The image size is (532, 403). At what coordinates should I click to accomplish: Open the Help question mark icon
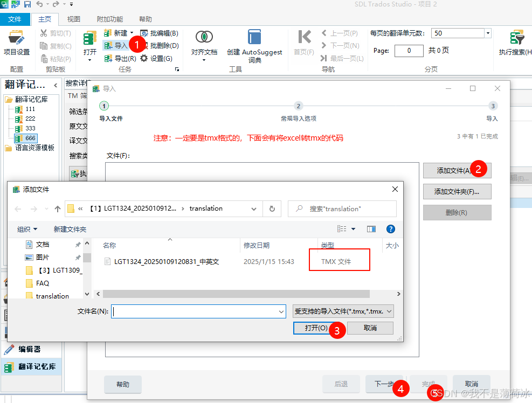coord(391,229)
